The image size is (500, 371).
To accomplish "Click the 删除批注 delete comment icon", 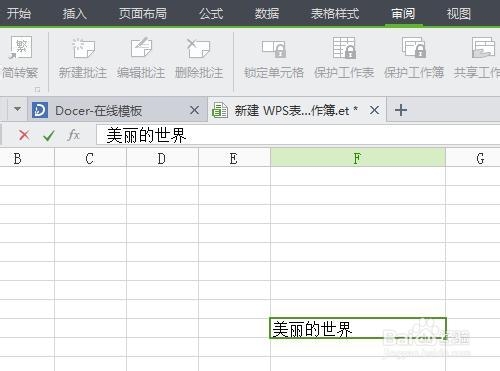I will tap(199, 48).
